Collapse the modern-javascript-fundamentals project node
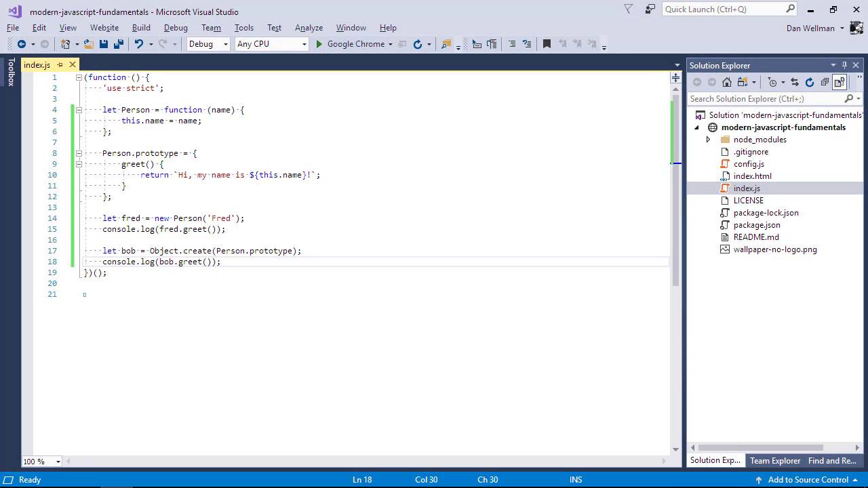 pyautogui.click(x=696, y=127)
